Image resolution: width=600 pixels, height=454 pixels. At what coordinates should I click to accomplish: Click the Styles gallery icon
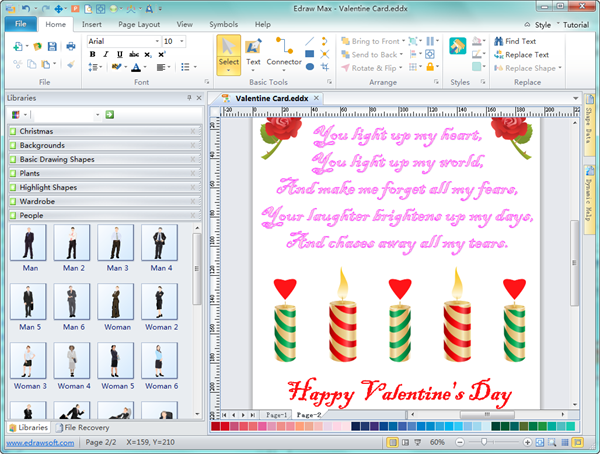click(x=459, y=47)
